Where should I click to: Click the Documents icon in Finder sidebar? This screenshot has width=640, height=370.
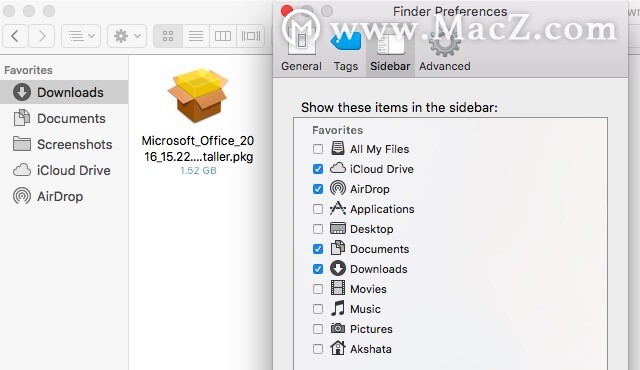22,118
